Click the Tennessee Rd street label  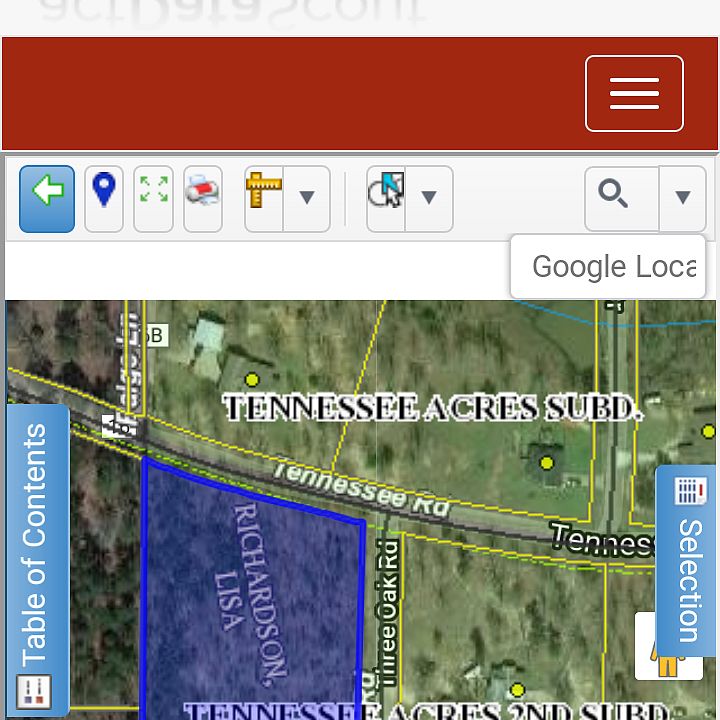361,489
